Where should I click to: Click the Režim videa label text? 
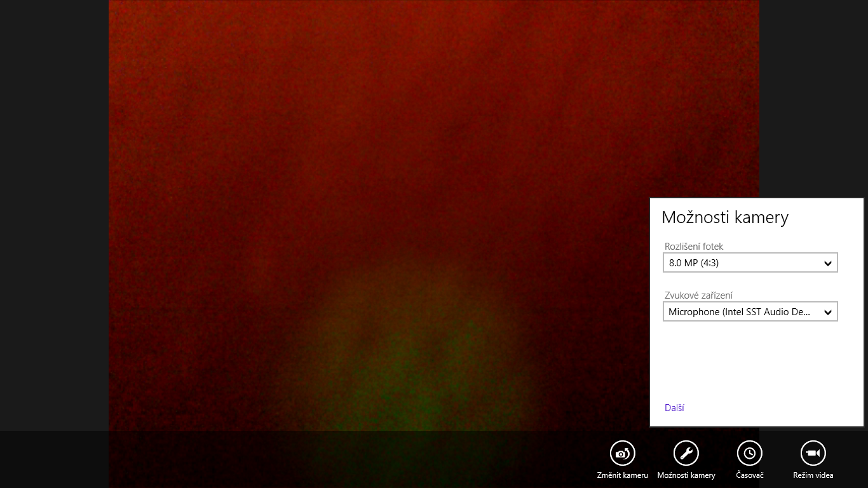(x=813, y=475)
